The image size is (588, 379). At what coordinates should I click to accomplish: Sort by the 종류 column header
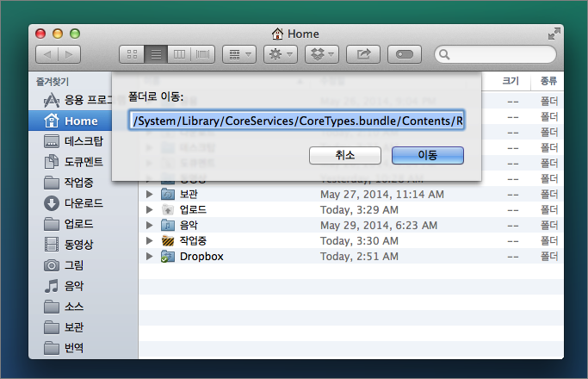(x=548, y=81)
